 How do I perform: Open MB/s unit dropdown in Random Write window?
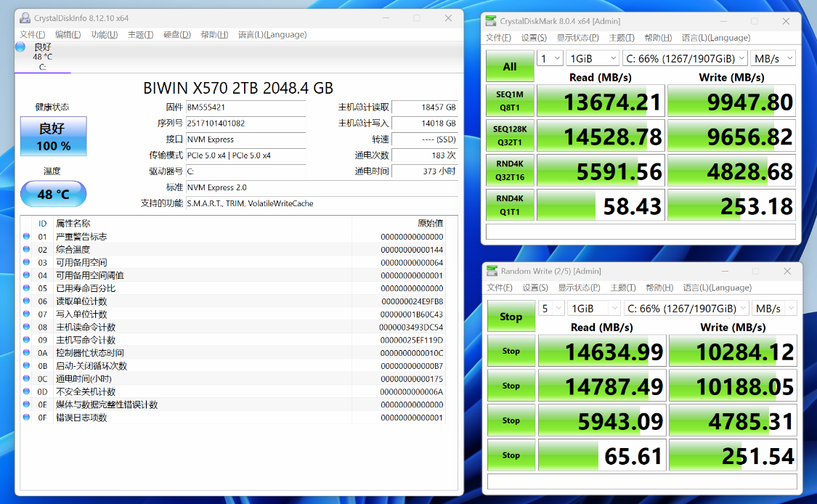pos(774,309)
